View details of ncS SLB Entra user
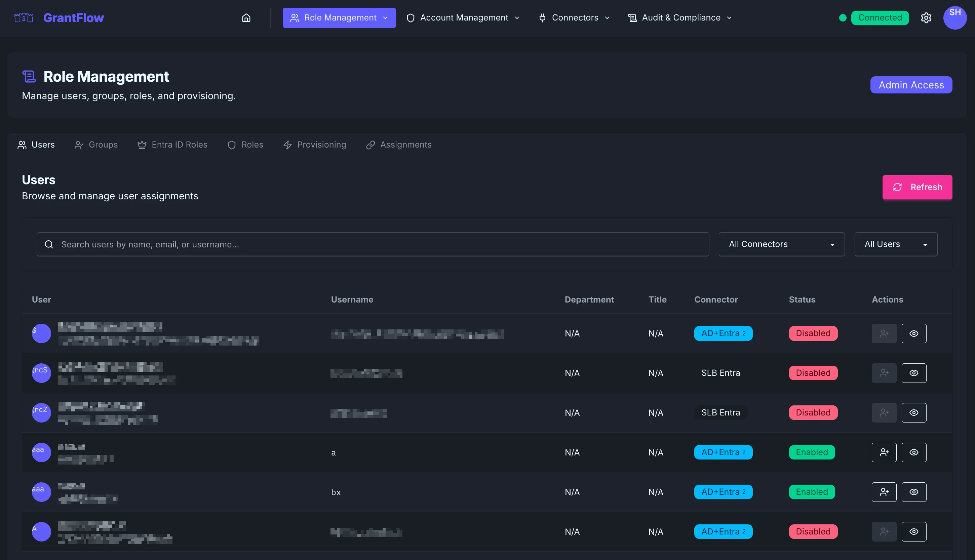The height and width of the screenshot is (560, 975). (x=913, y=373)
